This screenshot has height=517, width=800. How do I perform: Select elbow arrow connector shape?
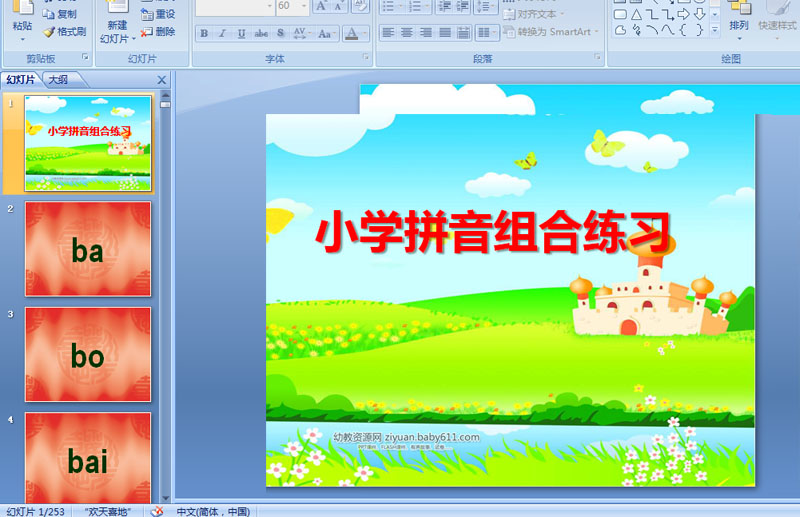(667, 14)
